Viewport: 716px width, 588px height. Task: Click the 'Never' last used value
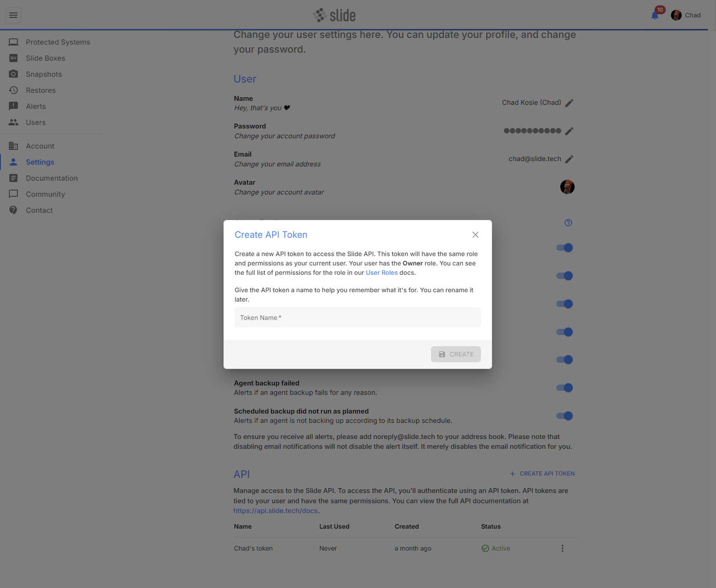(328, 548)
